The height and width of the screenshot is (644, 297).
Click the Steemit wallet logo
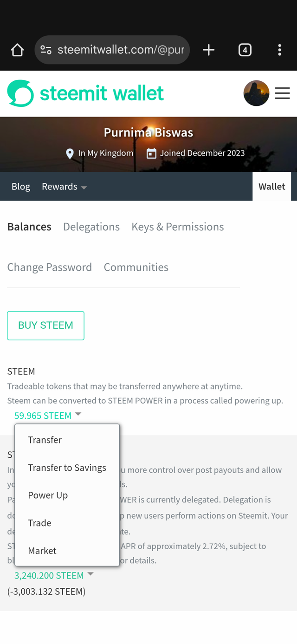coord(85,93)
